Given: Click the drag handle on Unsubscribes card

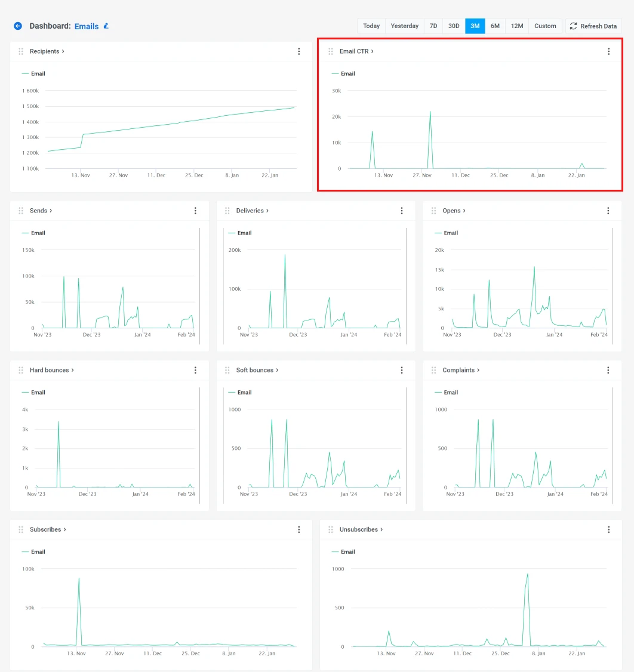Looking at the screenshot, I should click(x=330, y=529).
